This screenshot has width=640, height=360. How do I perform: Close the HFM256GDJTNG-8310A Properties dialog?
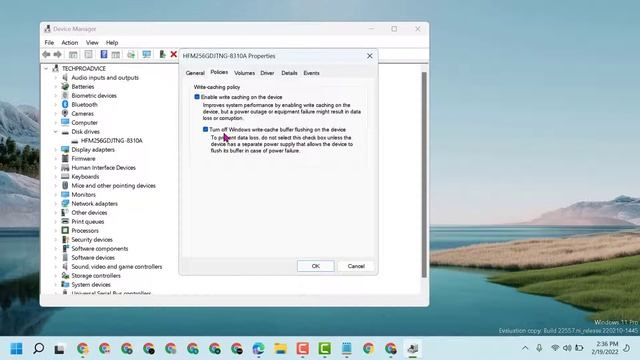(x=370, y=56)
